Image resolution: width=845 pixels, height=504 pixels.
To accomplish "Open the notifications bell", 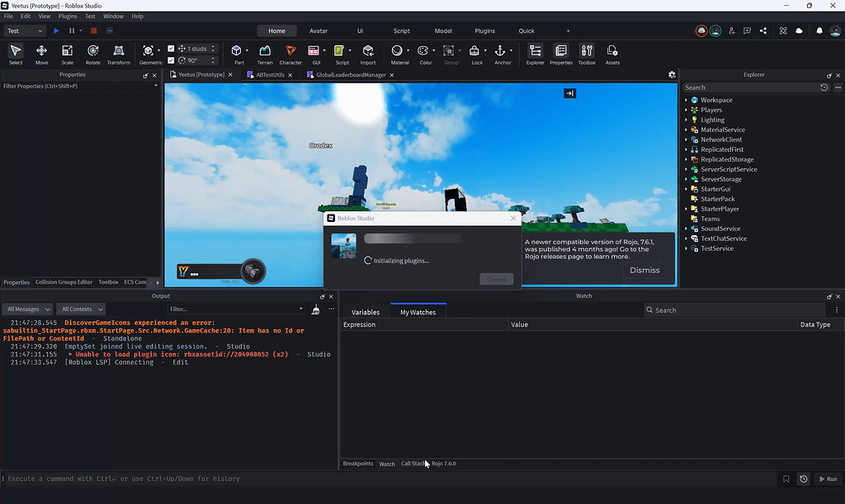I will click(819, 31).
